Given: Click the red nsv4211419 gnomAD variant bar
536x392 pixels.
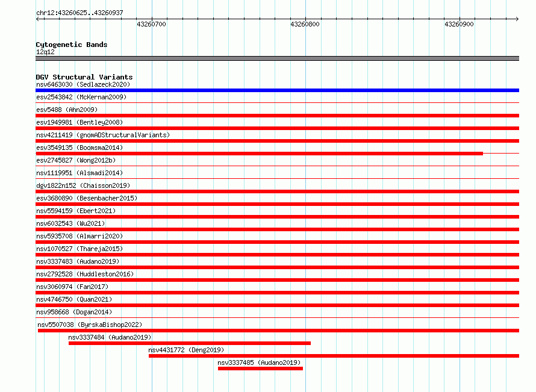Looking at the screenshot, I should pyautogui.click(x=277, y=141).
